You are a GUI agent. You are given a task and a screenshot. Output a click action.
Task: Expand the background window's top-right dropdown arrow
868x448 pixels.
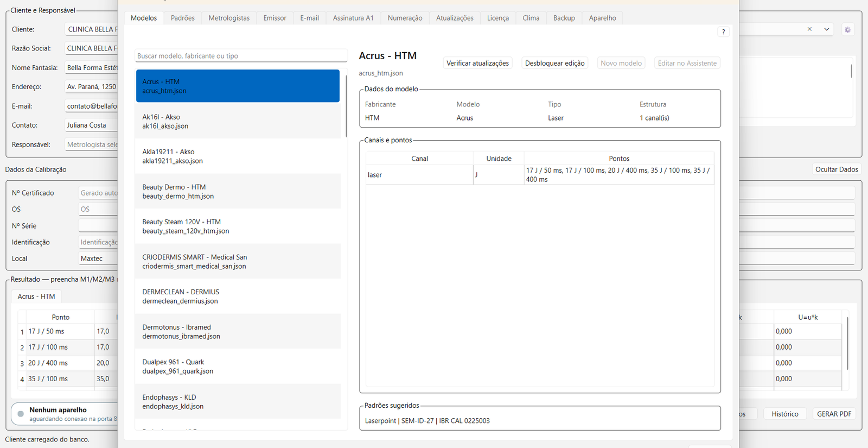click(x=827, y=29)
